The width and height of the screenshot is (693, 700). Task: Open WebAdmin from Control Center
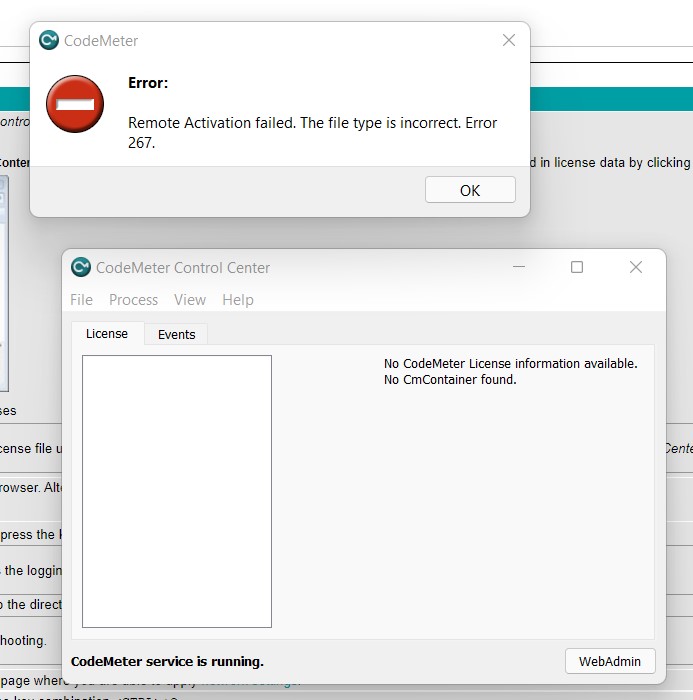(610, 661)
